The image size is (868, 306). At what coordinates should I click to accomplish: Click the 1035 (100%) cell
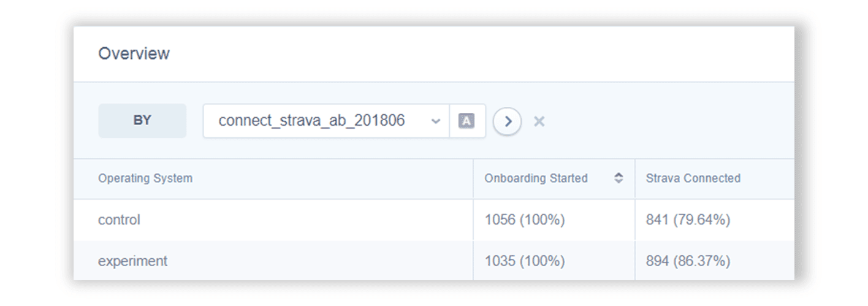click(524, 261)
